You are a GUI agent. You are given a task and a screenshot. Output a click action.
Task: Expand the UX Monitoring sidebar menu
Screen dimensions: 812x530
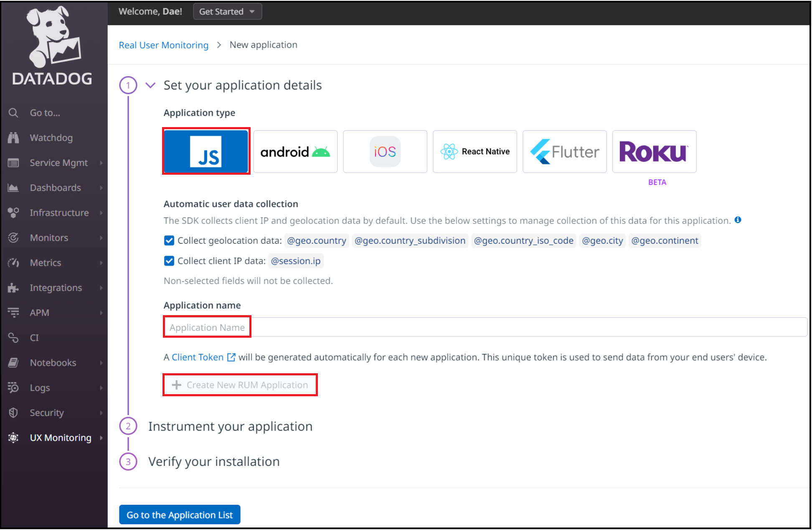coord(61,438)
